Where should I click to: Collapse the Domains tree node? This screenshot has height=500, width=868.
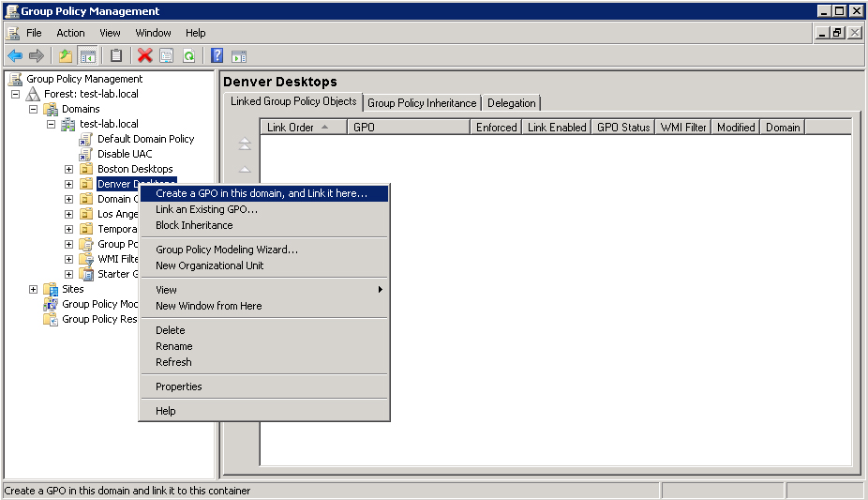tap(34, 109)
